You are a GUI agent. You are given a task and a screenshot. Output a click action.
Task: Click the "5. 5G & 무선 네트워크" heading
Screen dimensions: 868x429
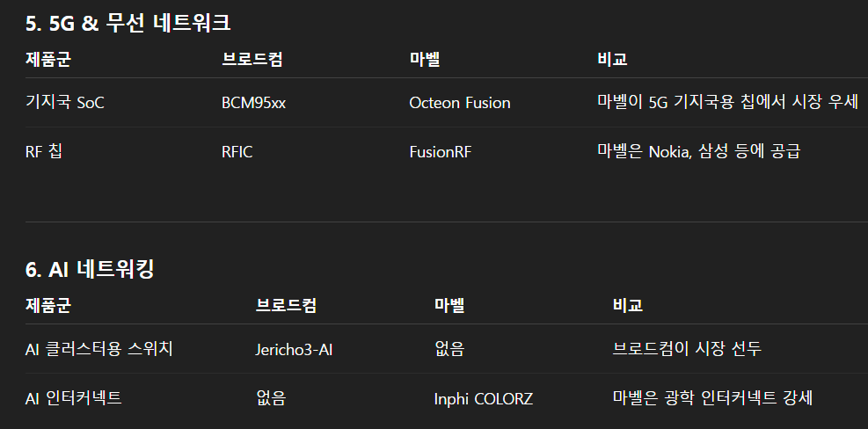[x=128, y=23]
